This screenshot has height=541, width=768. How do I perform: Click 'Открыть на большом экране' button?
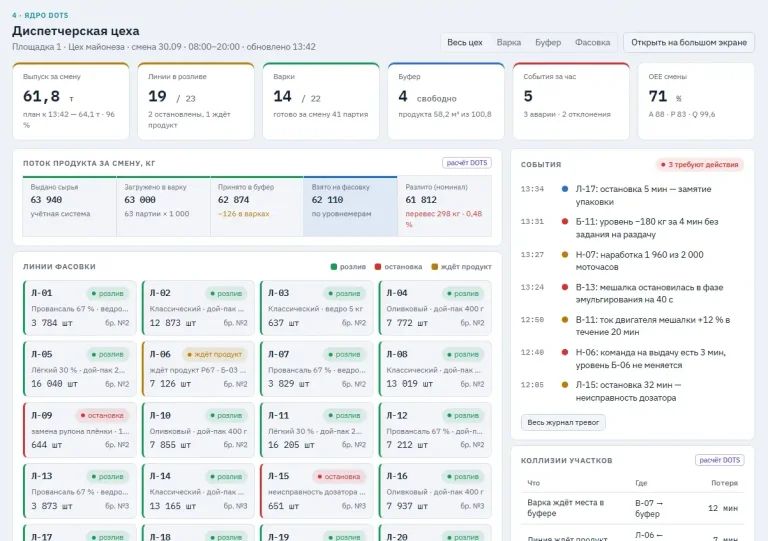click(689, 43)
